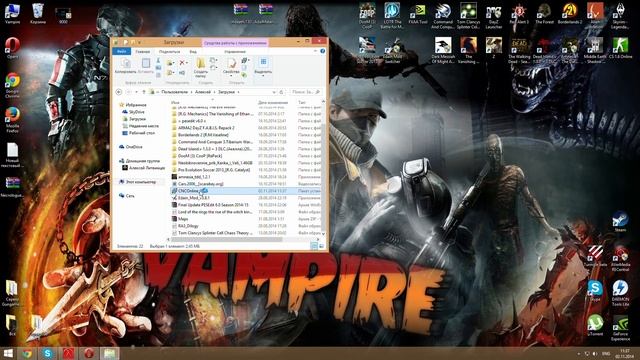Select The Walking Dead desktop shortcut
The image size is (640, 360).
click(x=519, y=51)
